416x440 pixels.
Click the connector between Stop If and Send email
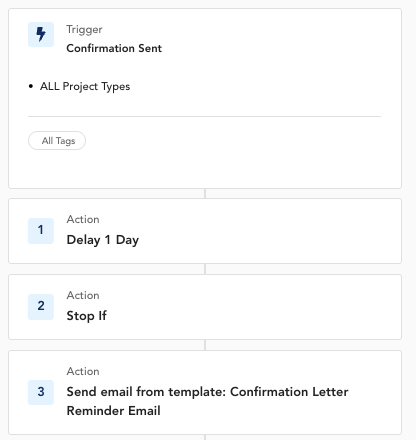(x=205, y=345)
